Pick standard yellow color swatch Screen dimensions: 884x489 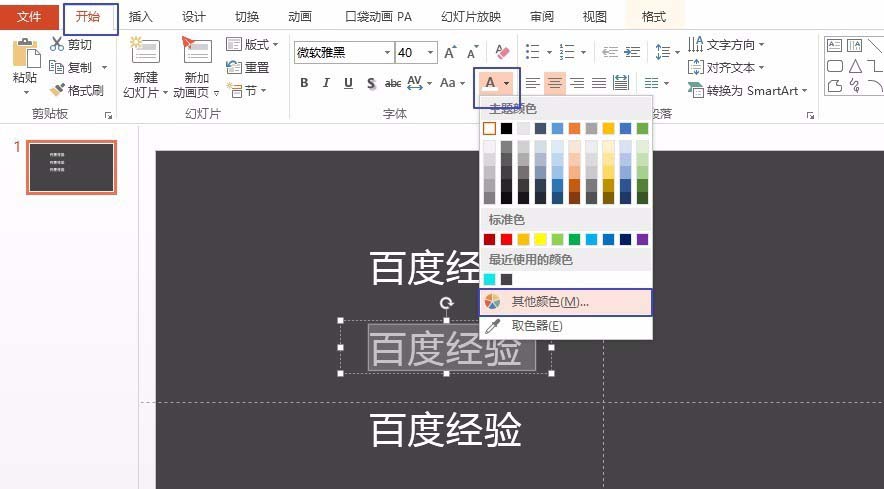pyautogui.click(x=540, y=239)
